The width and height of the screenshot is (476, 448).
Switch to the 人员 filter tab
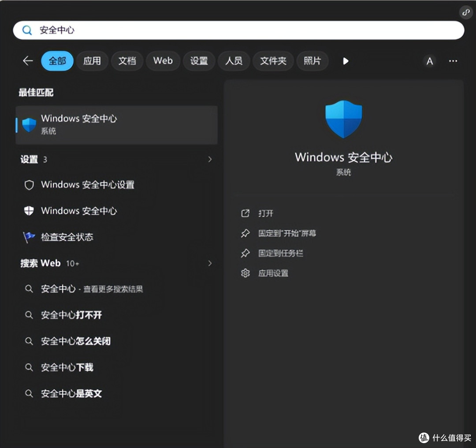(x=234, y=61)
